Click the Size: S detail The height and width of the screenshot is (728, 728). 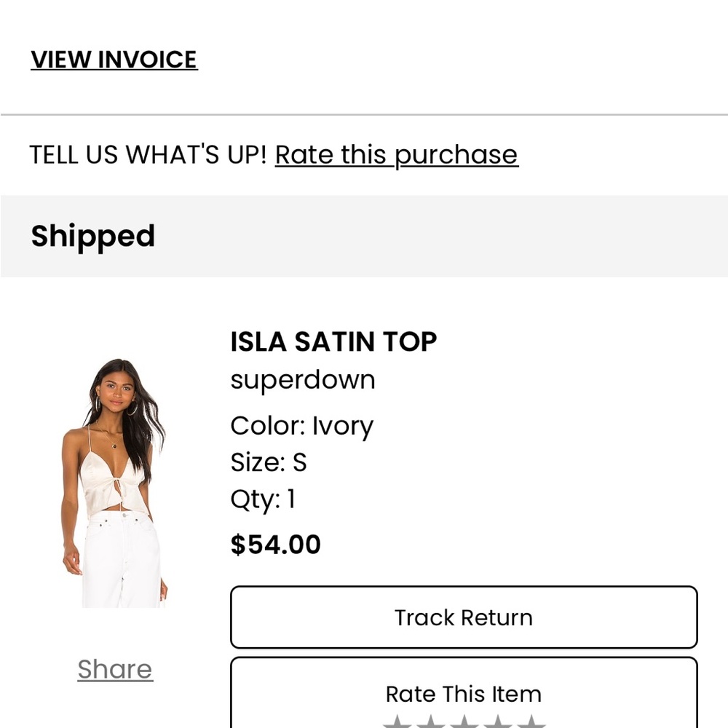[269, 462]
